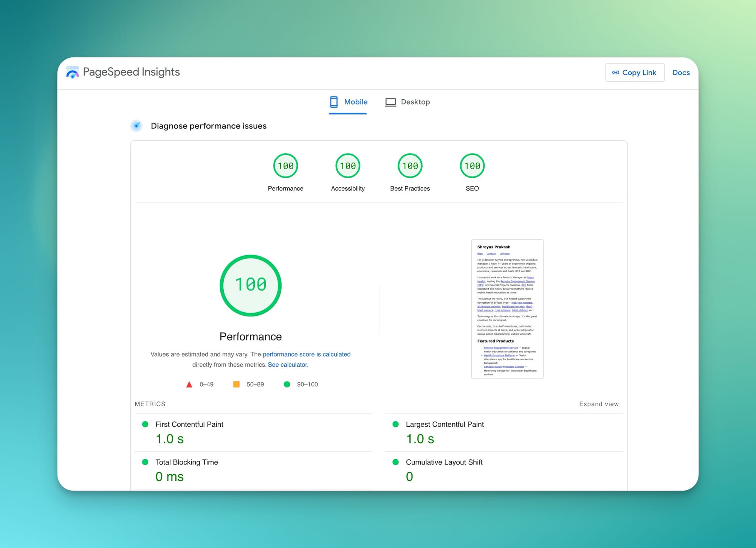Viewport: 756px width, 548px height.
Task: Click the page screenshot thumbnail
Action: (507, 309)
